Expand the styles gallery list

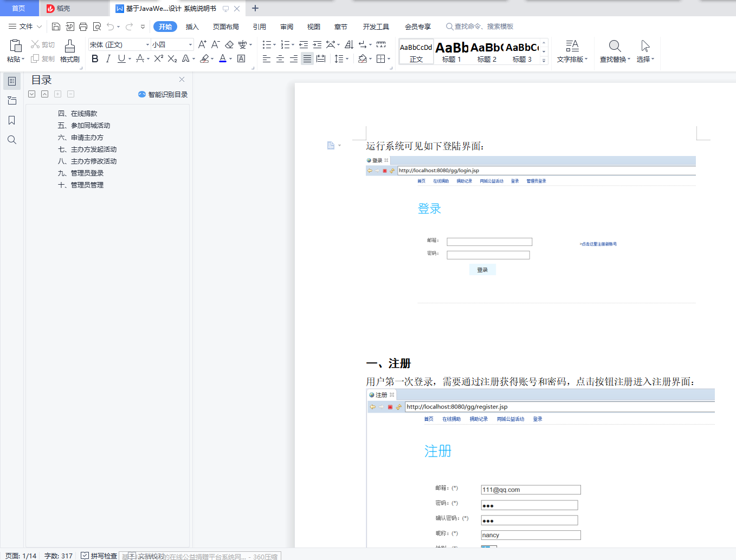(x=544, y=61)
